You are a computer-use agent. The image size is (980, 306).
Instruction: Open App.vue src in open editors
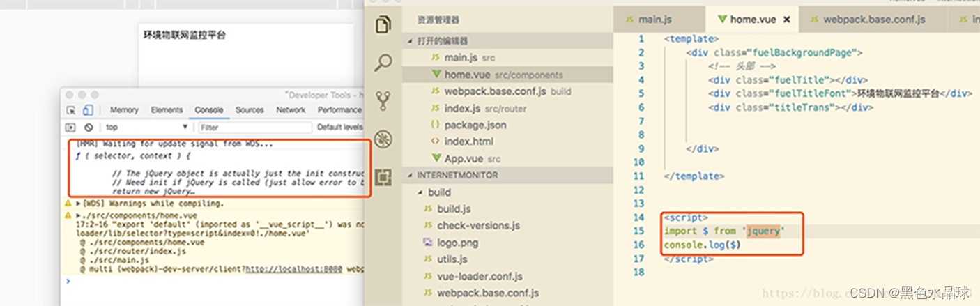(508, 158)
